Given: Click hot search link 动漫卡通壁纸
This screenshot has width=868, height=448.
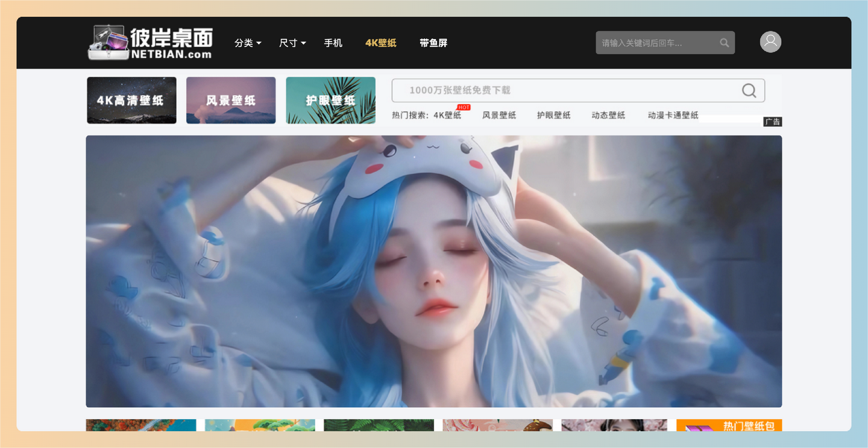Looking at the screenshot, I should [673, 115].
